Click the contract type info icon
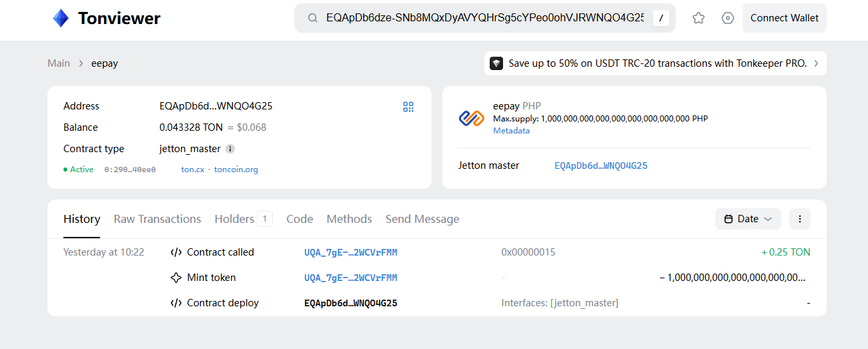The width and height of the screenshot is (868, 349). 230,149
